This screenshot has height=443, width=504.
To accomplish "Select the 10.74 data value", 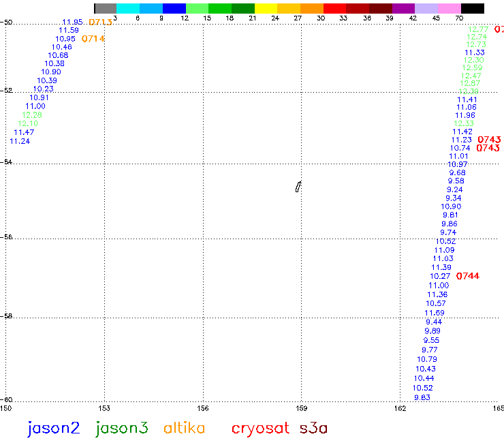I will tap(460, 148).
